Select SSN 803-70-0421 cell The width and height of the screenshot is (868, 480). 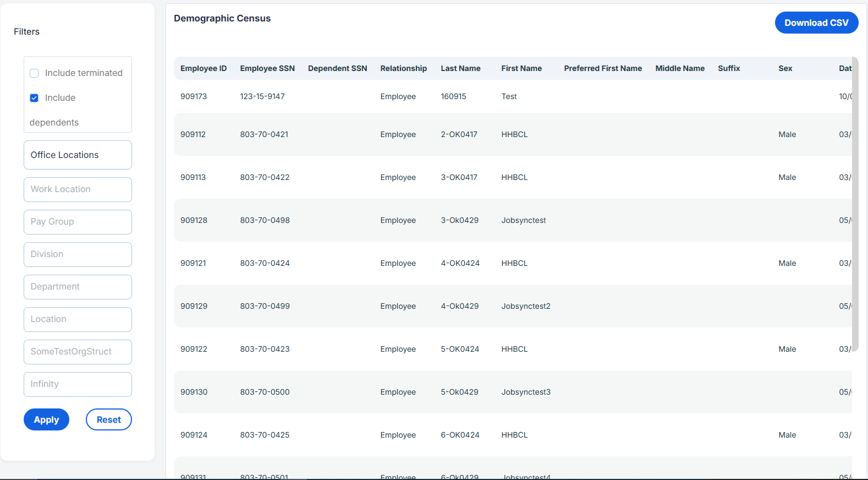point(264,134)
